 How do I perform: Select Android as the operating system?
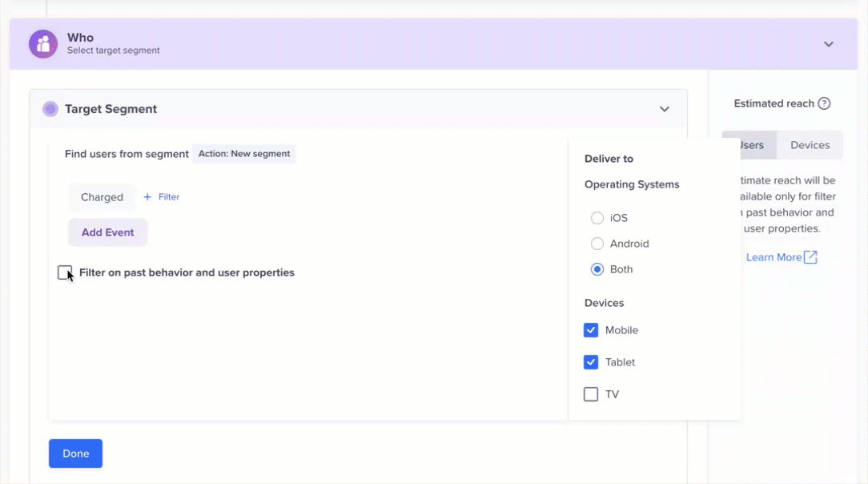click(x=597, y=243)
